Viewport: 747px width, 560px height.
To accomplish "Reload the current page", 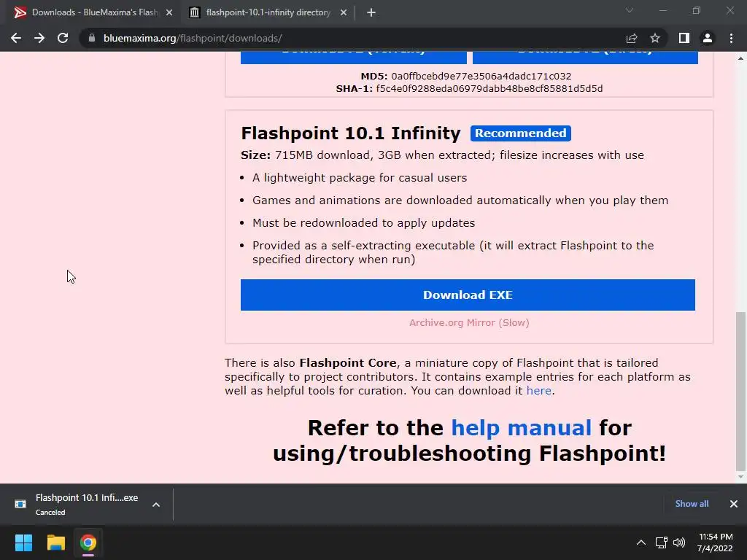I will pos(63,38).
